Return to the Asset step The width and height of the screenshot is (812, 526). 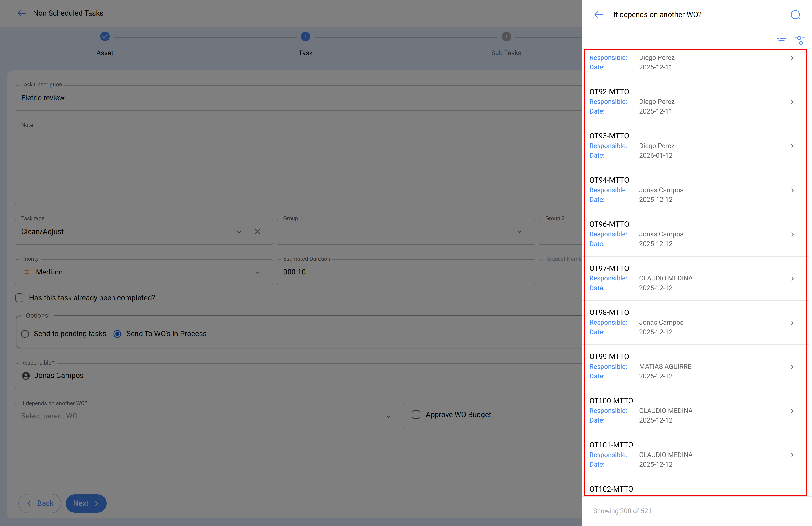(x=105, y=37)
